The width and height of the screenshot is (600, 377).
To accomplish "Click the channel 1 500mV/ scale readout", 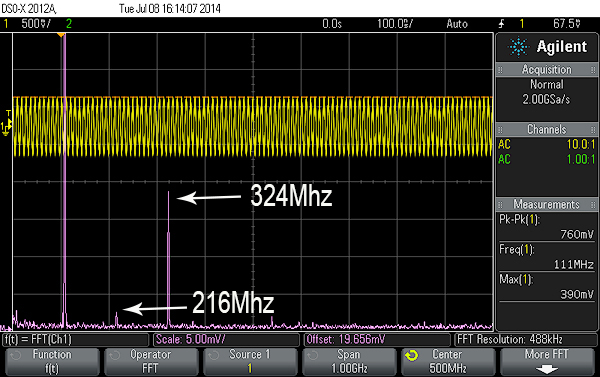I will 36,24.
